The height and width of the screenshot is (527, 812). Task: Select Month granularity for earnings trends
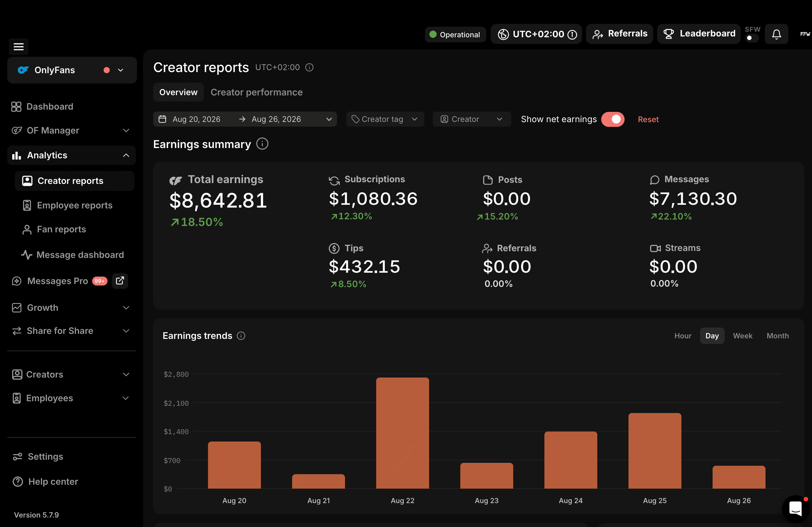click(777, 336)
